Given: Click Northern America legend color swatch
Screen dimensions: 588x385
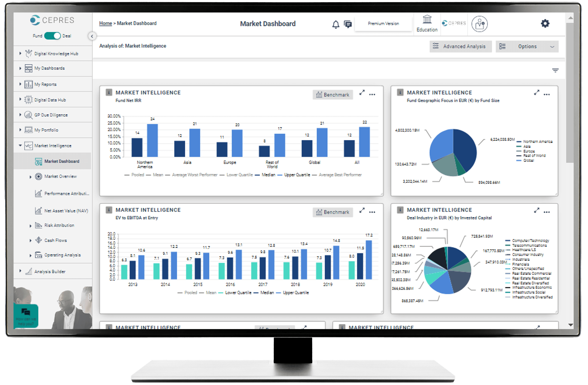Looking at the screenshot, I should pos(519,142).
